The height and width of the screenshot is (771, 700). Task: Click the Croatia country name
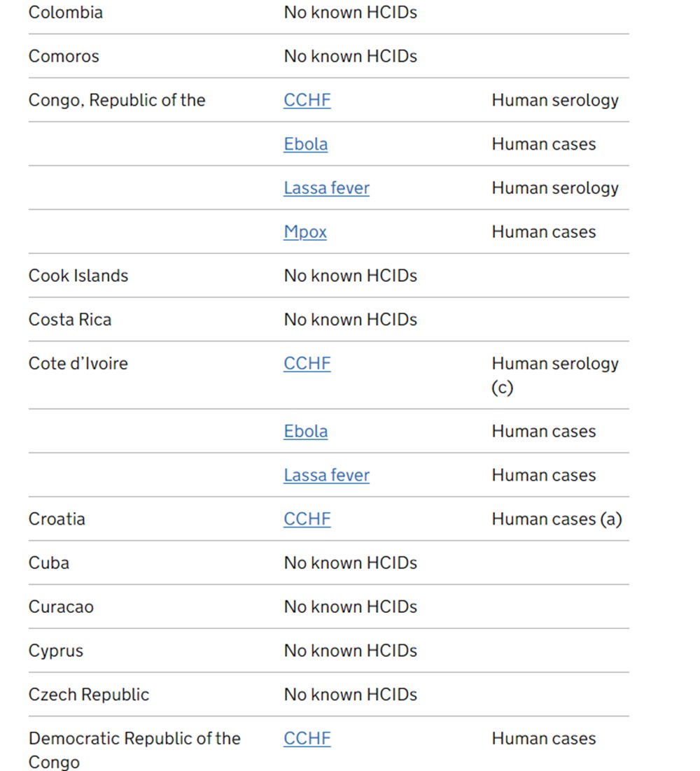pos(57,519)
